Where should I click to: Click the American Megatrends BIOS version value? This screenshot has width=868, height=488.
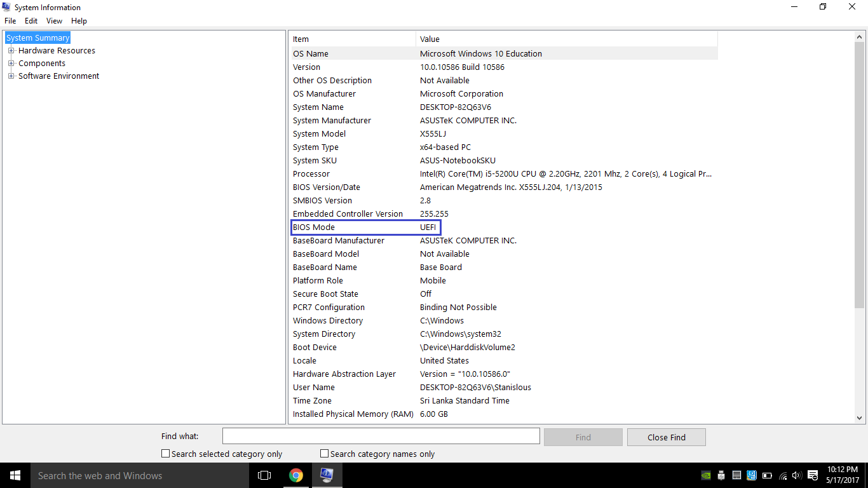[x=511, y=187]
